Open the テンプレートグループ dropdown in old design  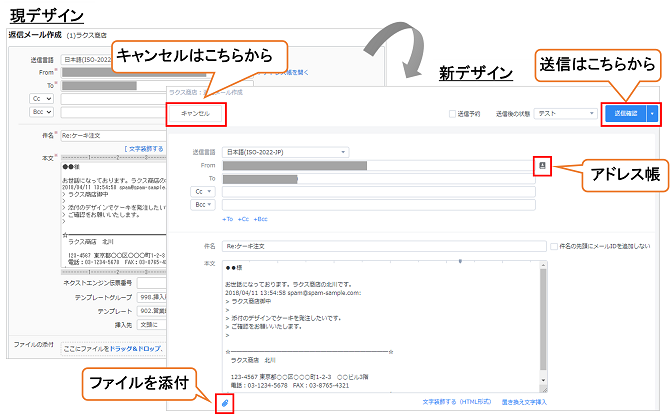tap(152, 297)
